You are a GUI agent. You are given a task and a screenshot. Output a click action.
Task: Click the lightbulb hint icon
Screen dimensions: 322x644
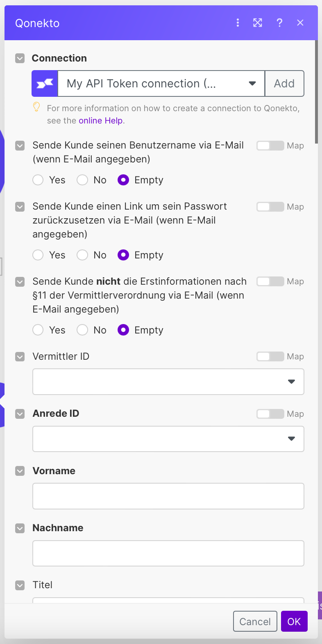click(x=36, y=107)
